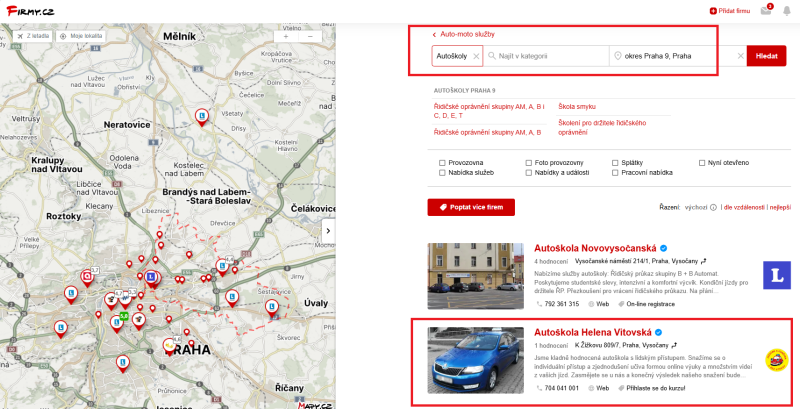
Task: Open Autoškola Helena Vitovská listing title
Action: click(593, 333)
